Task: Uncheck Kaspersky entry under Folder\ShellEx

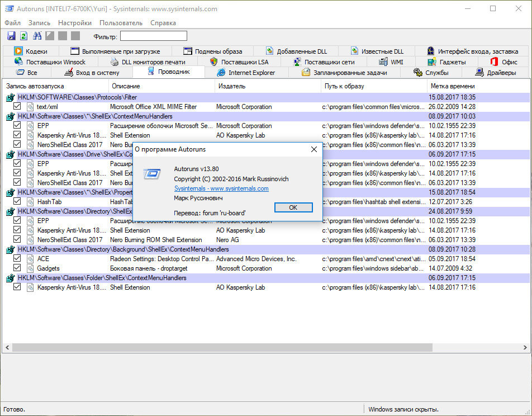Action: 17,287
